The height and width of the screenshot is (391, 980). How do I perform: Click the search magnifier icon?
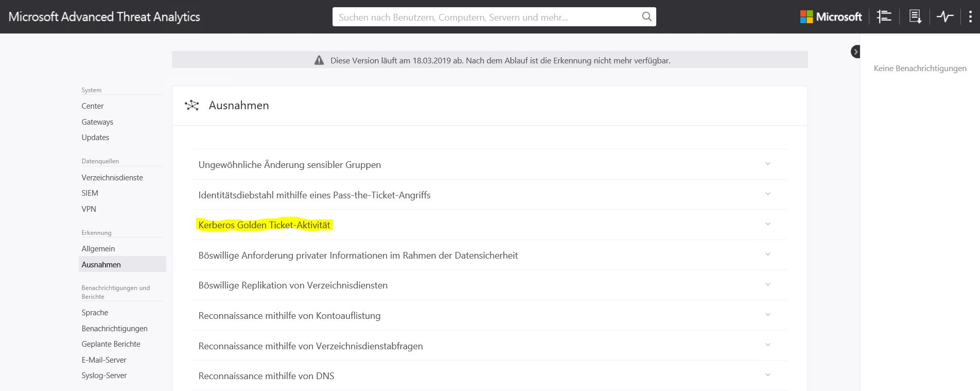coord(646,16)
